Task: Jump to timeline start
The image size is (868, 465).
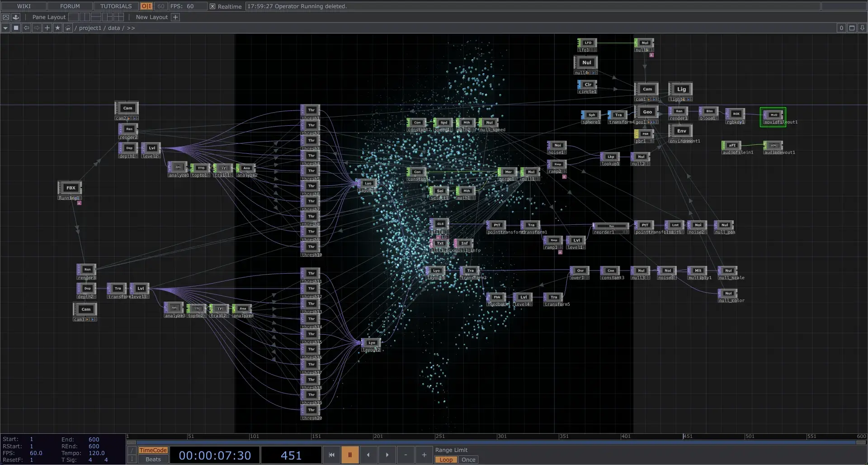Action: [x=331, y=455]
